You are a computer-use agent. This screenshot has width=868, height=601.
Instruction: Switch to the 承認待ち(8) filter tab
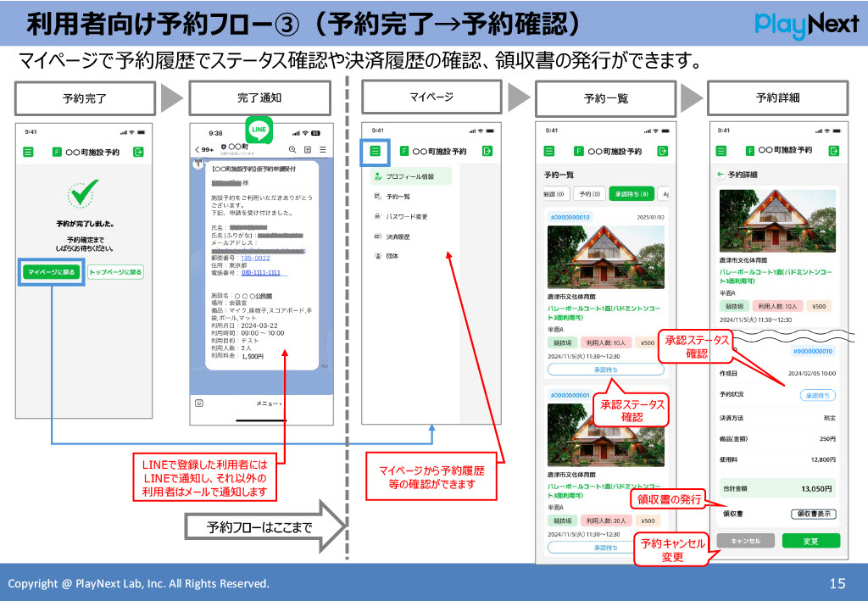click(632, 193)
